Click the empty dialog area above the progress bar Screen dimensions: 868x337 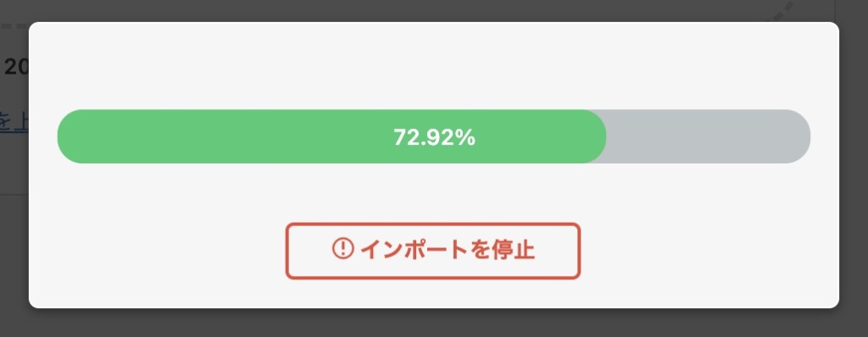pyautogui.click(x=434, y=65)
